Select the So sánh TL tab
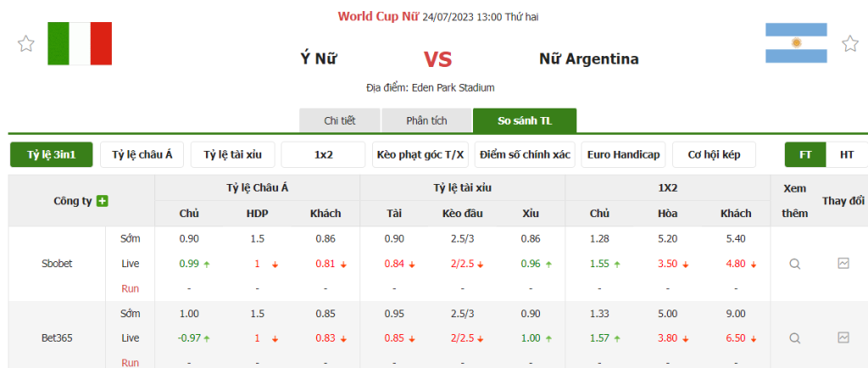868x368 pixels. (x=525, y=120)
